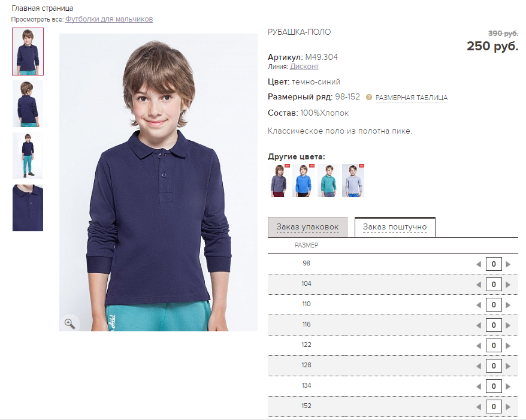Decrease quantity for size 152
The height and width of the screenshot is (420, 526).
click(478, 407)
